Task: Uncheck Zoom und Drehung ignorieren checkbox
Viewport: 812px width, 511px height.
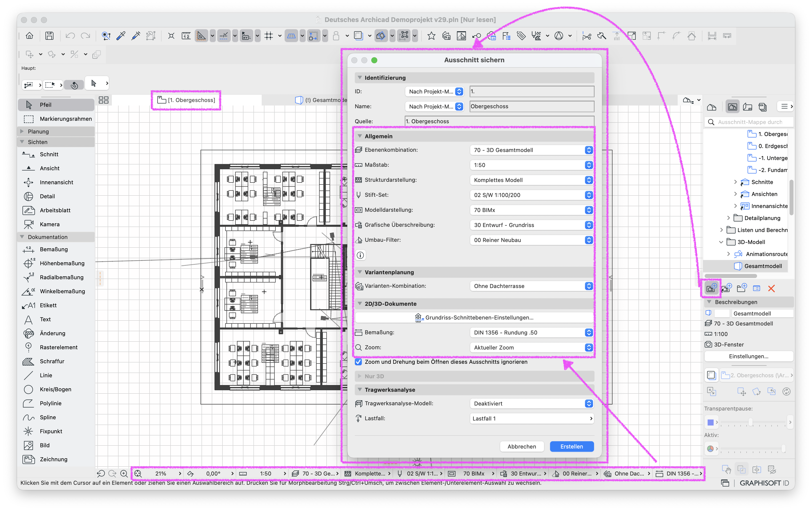Action: (x=359, y=362)
